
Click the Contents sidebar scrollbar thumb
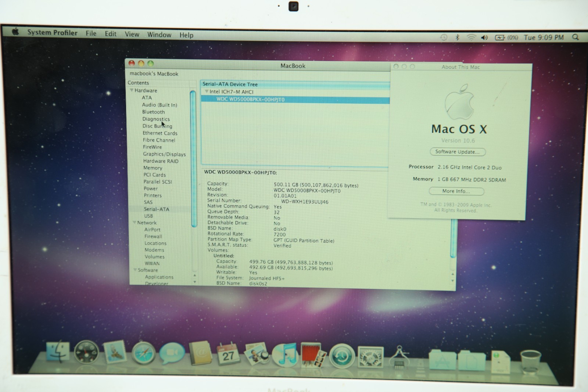pyautogui.click(x=193, y=158)
